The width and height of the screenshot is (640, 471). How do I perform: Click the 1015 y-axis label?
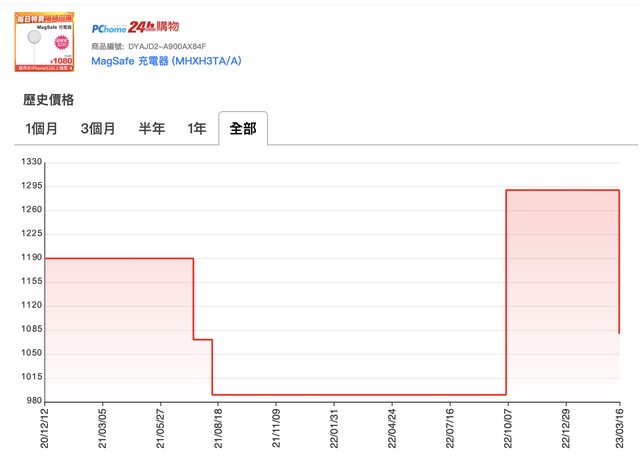(x=31, y=377)
